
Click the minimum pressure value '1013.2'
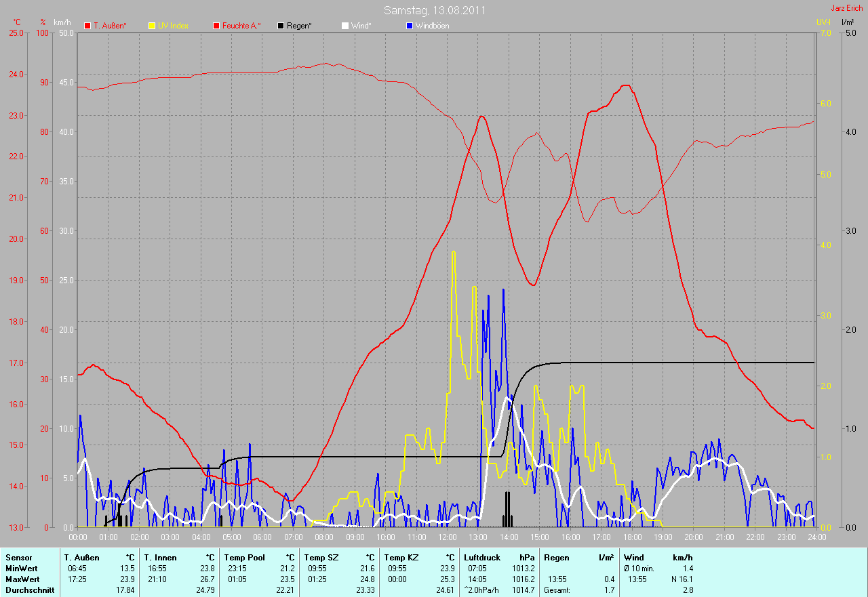[524, 569]
